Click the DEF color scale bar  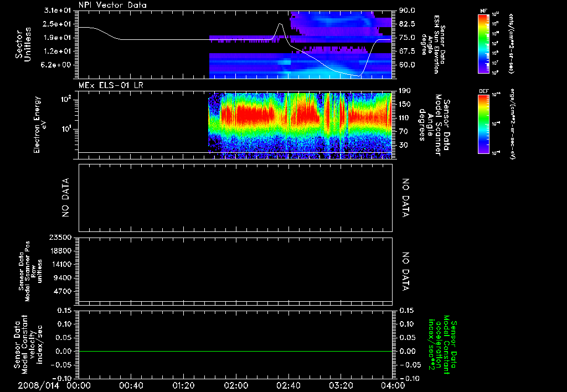pyautogui.click(x=483, y=124)
